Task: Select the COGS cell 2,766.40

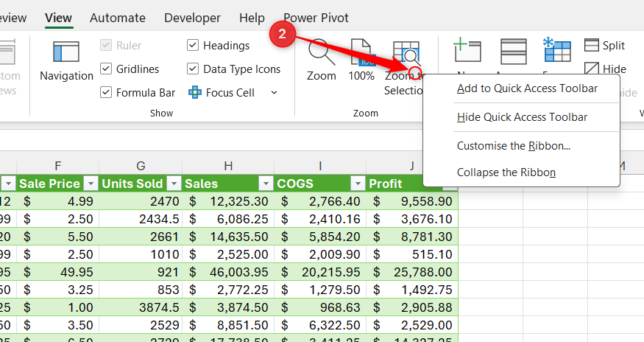Action: 320,201
